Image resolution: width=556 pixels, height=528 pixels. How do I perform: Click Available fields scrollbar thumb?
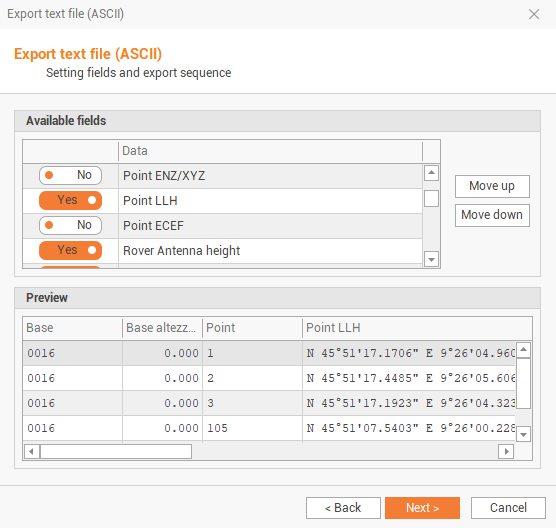431,199
